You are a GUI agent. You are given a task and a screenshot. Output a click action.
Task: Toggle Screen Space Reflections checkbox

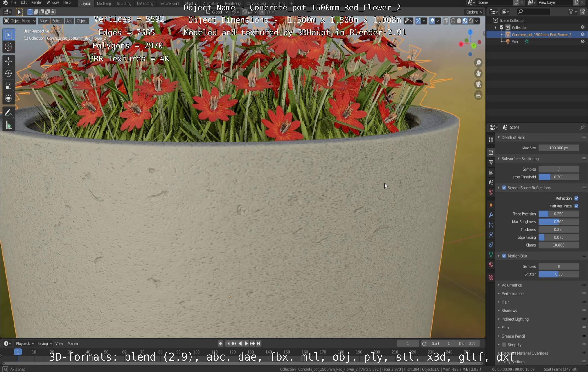click(504, 188)
